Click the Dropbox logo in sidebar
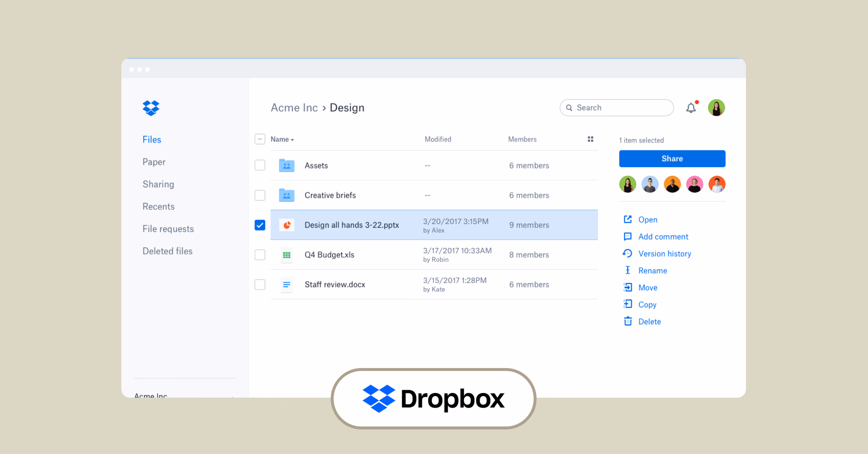Screen dimensions: 868x454 pos(151,108)
